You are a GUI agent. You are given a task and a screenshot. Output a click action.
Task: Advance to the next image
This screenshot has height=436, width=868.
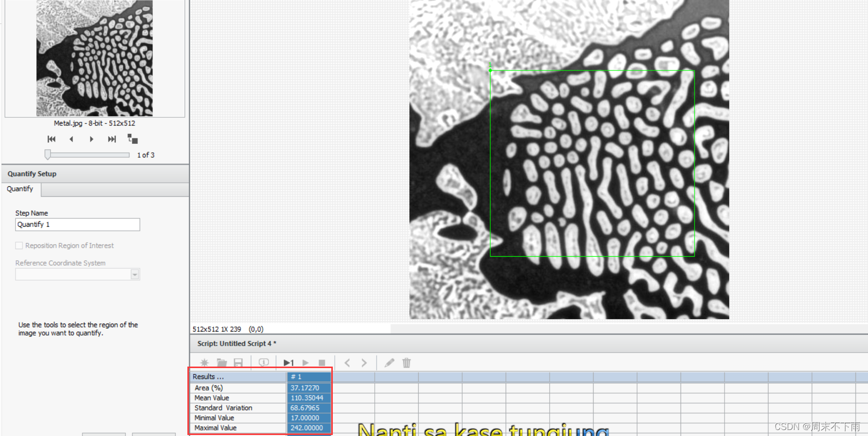[x=91, y=139]
